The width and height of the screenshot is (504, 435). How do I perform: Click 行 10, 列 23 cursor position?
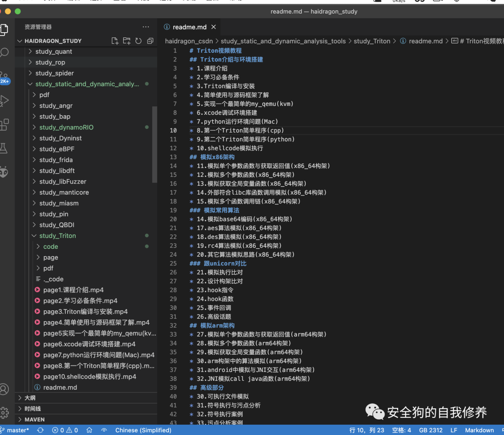(366, 430)
